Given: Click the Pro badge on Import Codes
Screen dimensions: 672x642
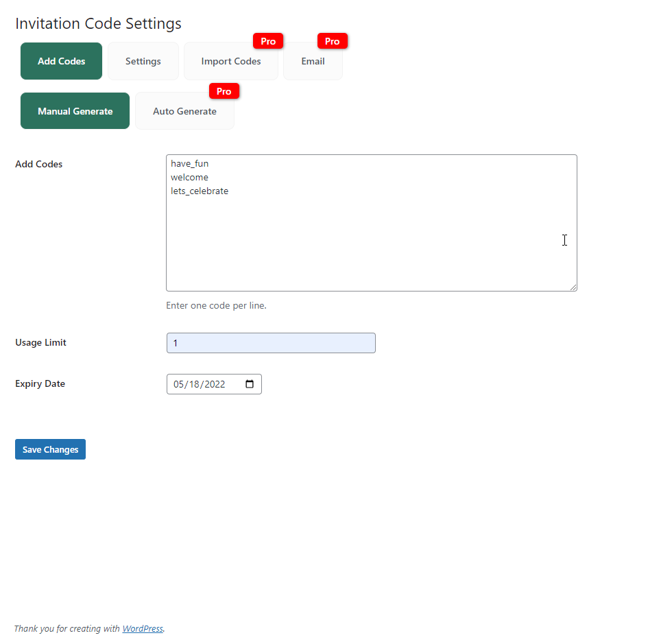Looking at the screenshot, I should 268,41.
